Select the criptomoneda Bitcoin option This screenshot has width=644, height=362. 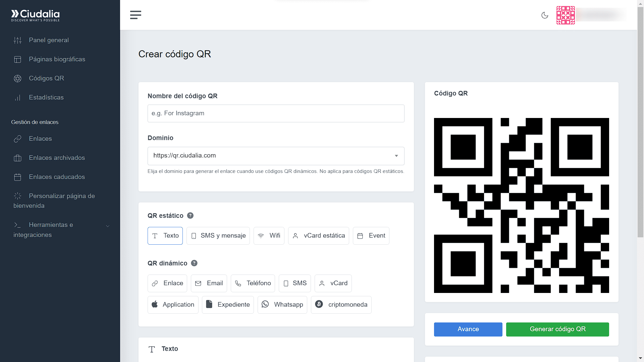pos(341,305)
